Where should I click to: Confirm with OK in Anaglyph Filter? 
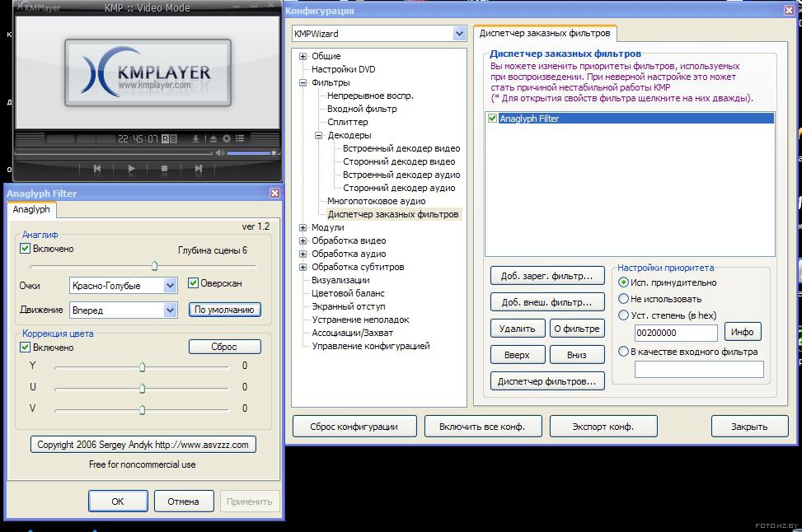pyautogui.click(x=118, y=502)
